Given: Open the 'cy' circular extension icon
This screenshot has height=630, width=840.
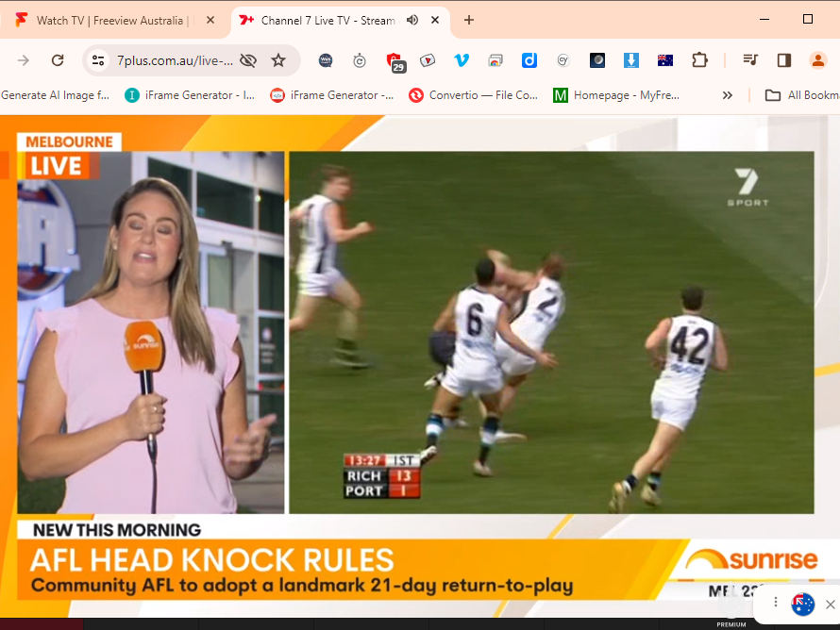Looking at the screenshot, I should point(563,60).
